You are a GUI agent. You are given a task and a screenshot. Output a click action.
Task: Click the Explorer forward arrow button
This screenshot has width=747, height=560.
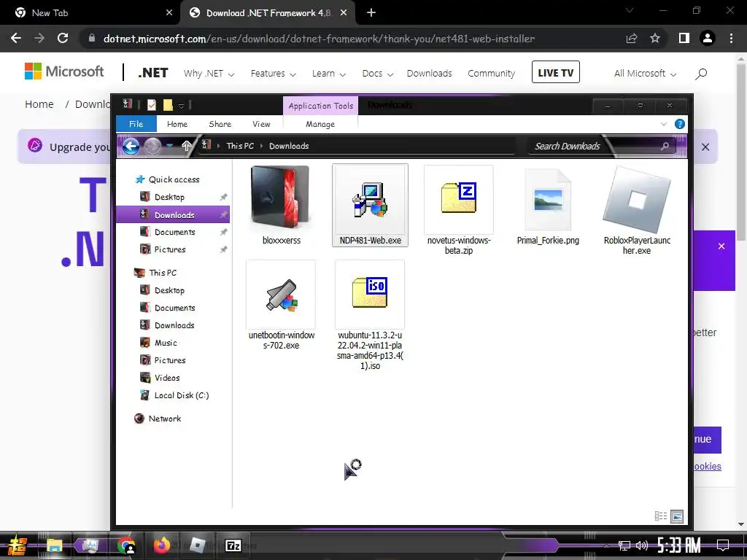[x=152, y=146]
